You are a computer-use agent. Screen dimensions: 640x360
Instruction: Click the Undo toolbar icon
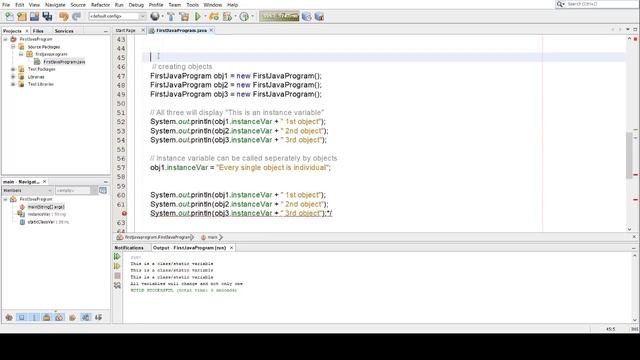coord(64,16)
